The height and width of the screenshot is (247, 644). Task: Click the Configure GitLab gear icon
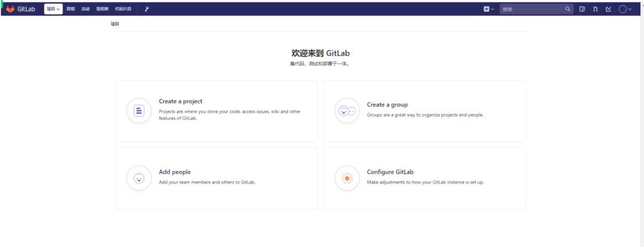tap(347, 178)
